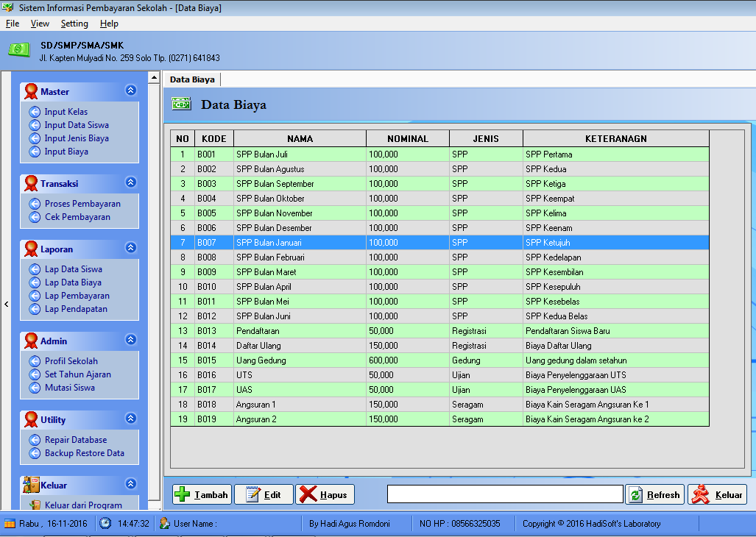This screenshot has width=756, height=537.
Task: Click the money icon in header banner
Action: coord(19,49)
